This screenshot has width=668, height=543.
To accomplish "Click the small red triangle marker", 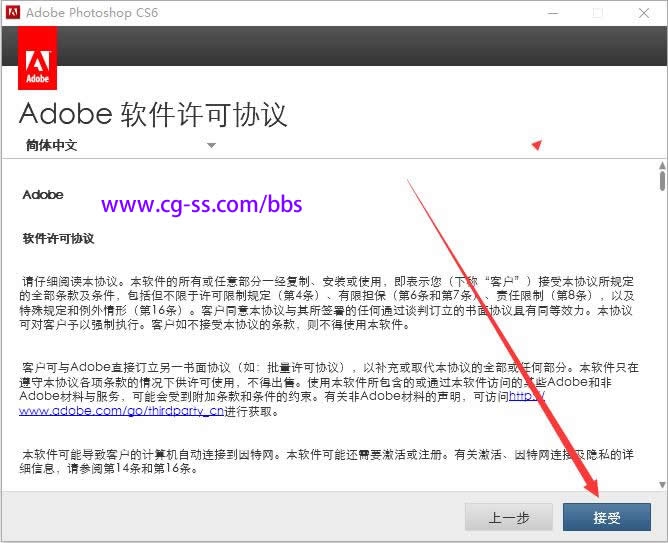I will click(x=537, y=145).
